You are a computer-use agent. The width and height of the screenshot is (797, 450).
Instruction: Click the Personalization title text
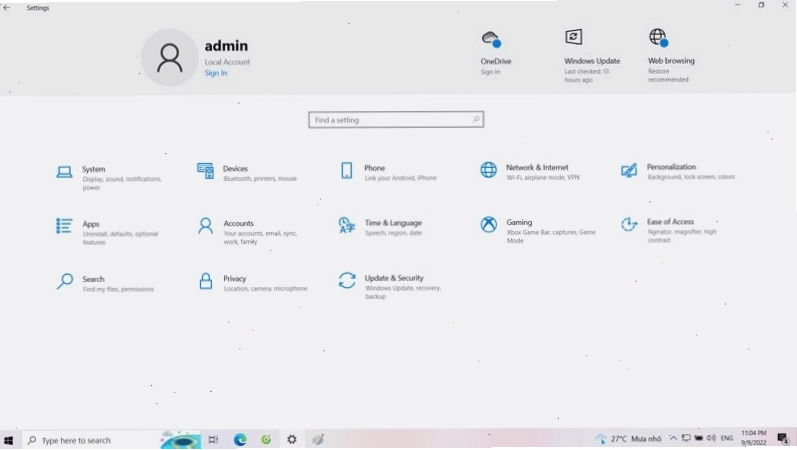point(671,167)
